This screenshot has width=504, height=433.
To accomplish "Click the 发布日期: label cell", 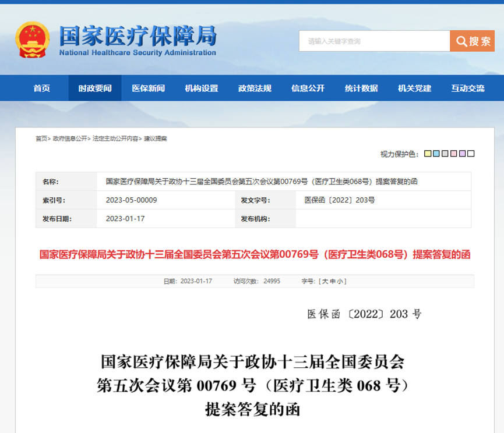I will pyautogui.click(x=66, y=219).
